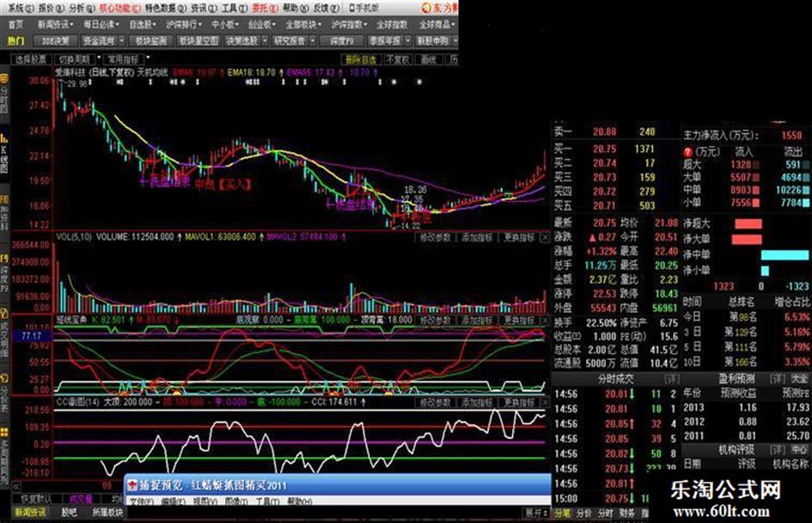Activate the 画线 drawing tool
The image size is (812, 523).
[x=428, y=60]
